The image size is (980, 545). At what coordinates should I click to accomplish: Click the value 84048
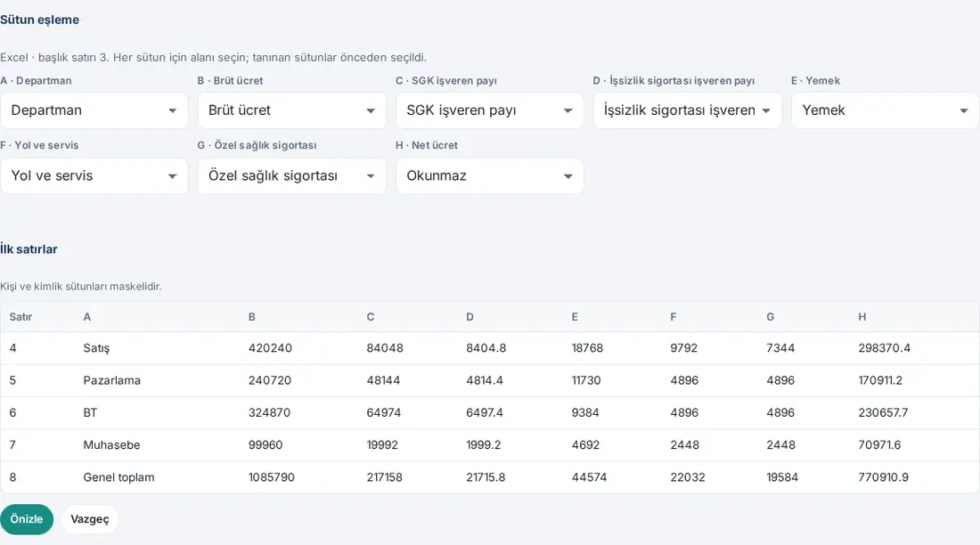point(385,348)
